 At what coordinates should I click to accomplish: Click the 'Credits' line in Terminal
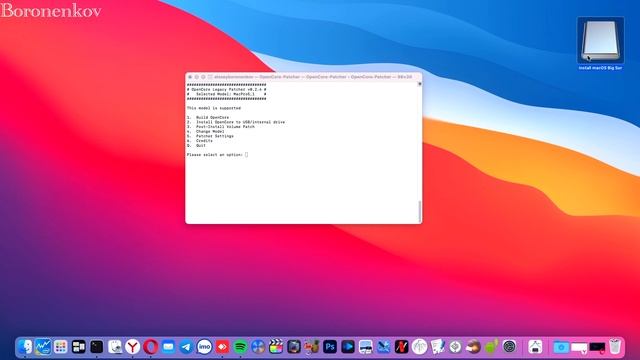(200, 140)
